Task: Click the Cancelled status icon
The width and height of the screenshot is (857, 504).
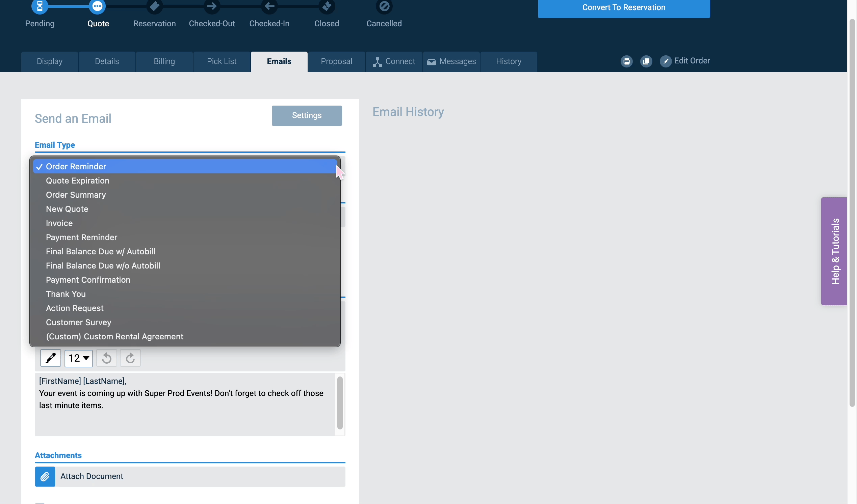Action: coord(384,6)
